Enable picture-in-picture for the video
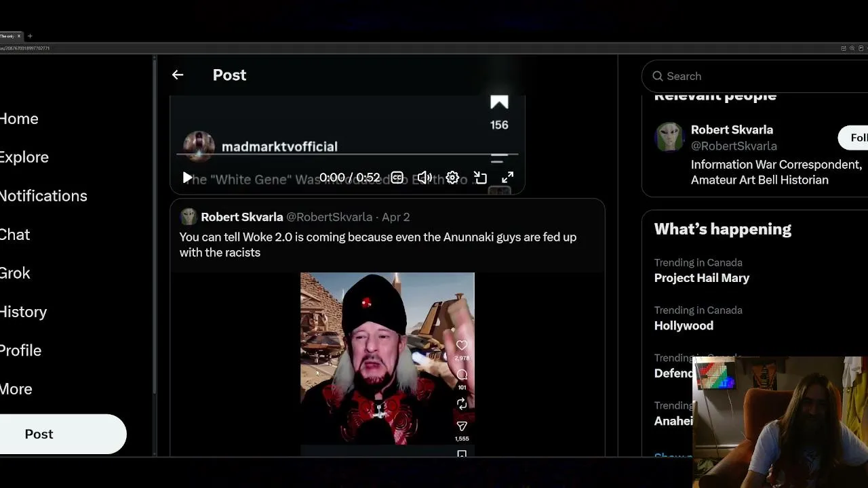The image size is (868, 488). click(x=480, y=178)
